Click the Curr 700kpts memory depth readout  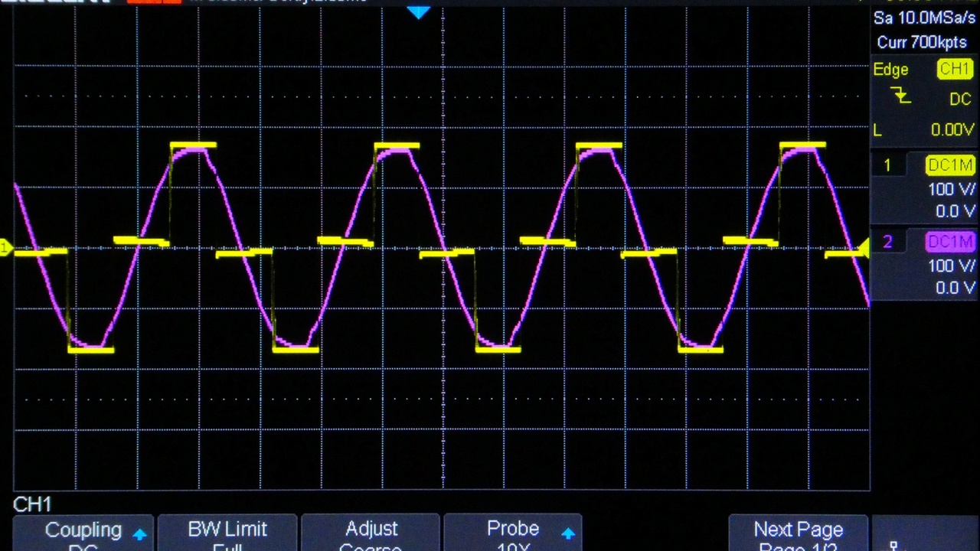click(921, 43)
